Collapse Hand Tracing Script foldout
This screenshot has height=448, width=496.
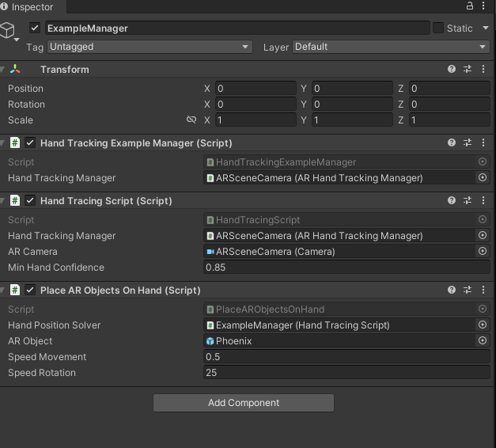coord(2,200)
